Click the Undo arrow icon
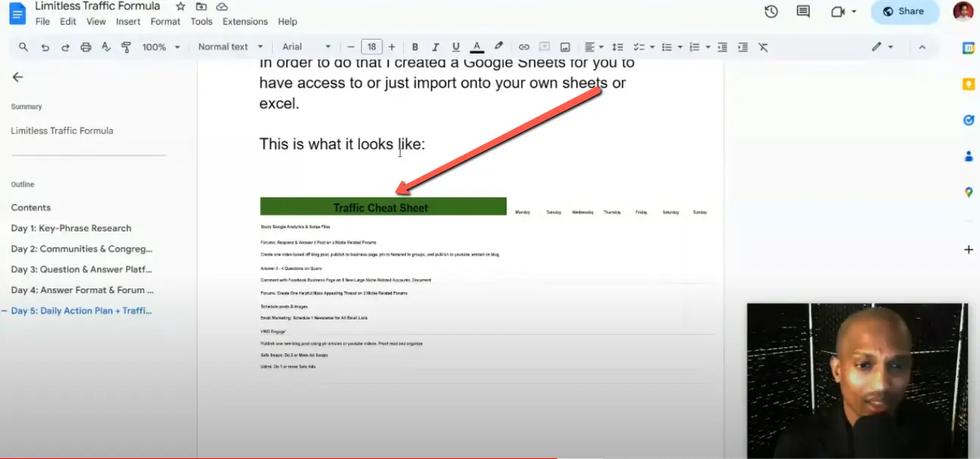The height and width of the screenshot is (459, 980). click(45, 47)
